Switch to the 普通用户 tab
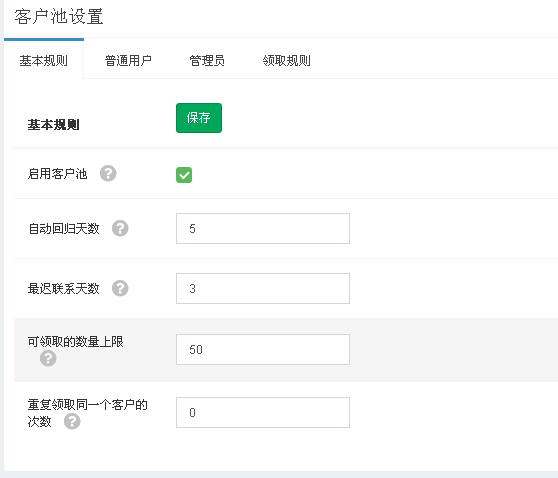 click(x=128, y=61)
